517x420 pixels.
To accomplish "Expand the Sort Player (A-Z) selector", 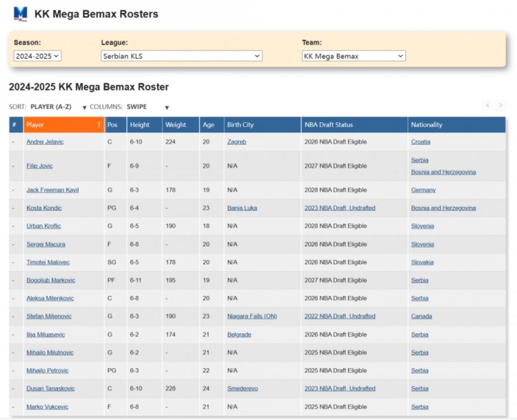I will click(59, 107).
